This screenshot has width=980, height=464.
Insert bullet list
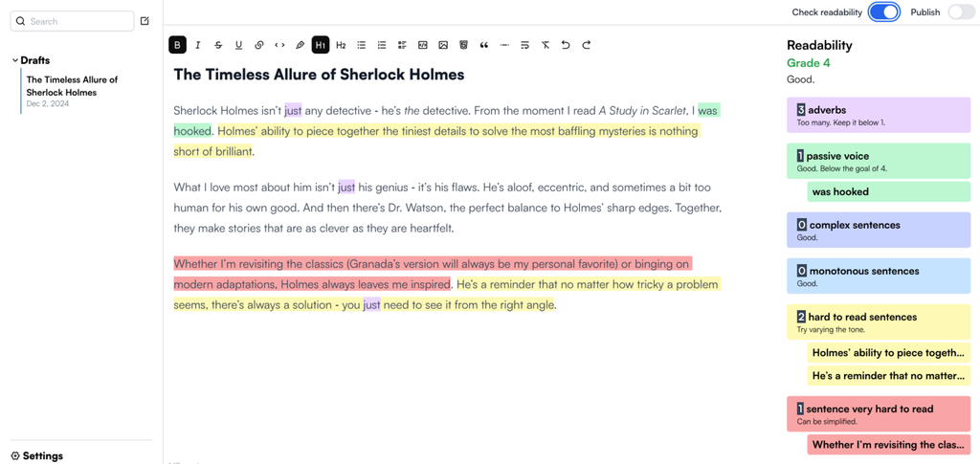pos(361,45)
